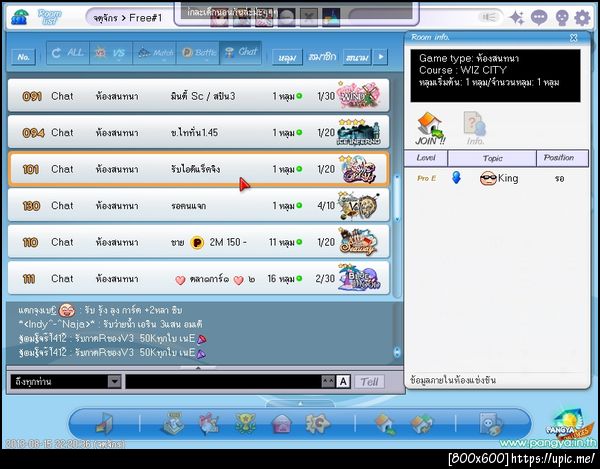
Task: Select the Match room filter tab
Action: tap(154, 53)
